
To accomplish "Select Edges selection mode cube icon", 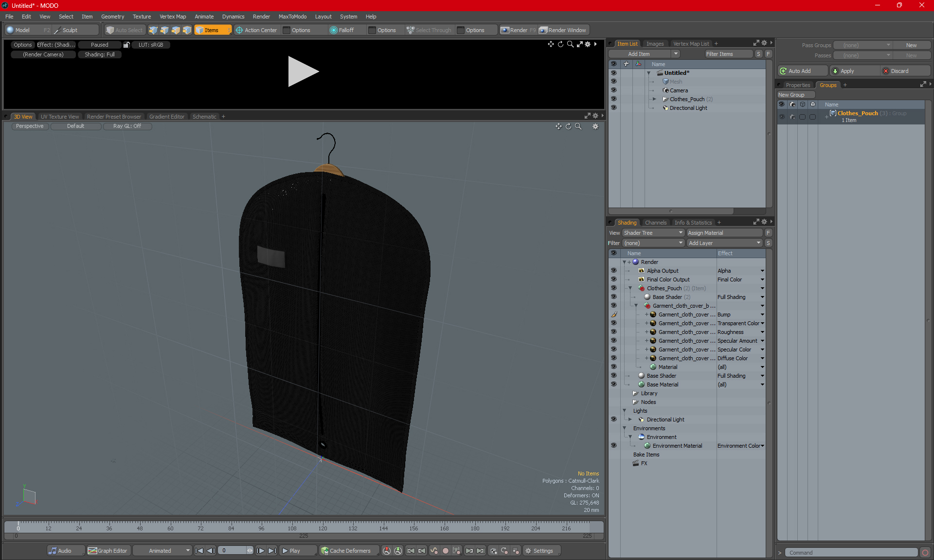I will 164,30.
